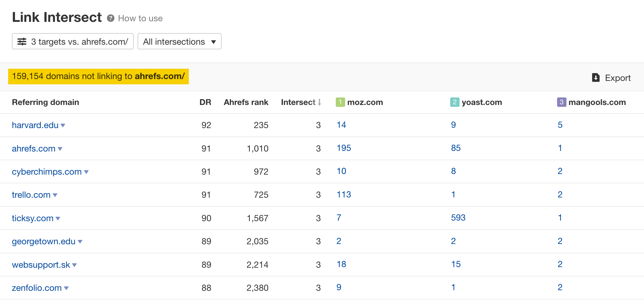The width and height of the screenshot is (644, 303).
Task: Click the moz.com column header
Action: (365, 102)
